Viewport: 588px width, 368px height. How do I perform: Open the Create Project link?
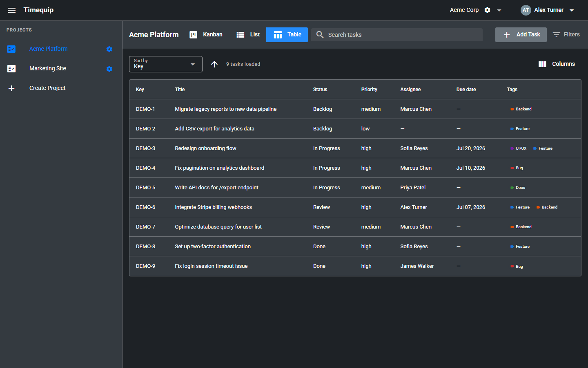tap(47, 88)
